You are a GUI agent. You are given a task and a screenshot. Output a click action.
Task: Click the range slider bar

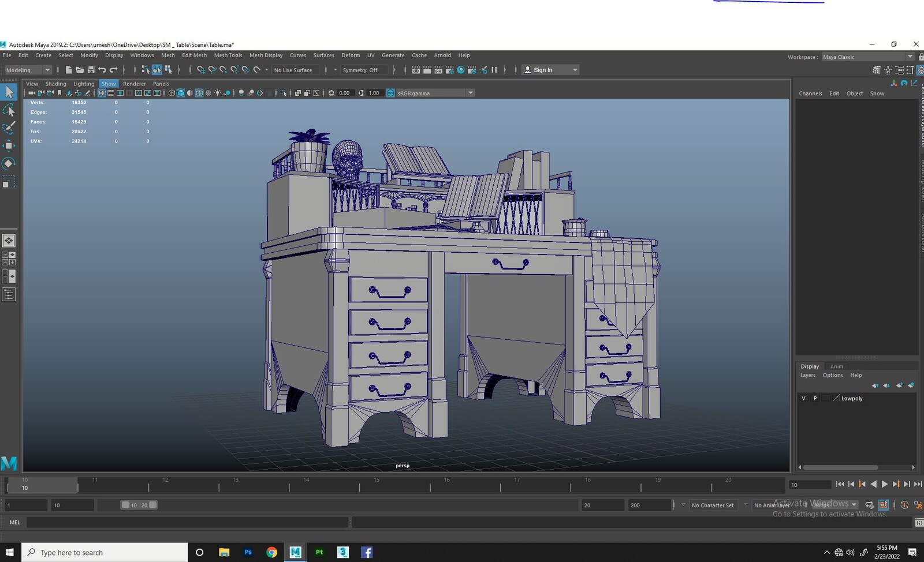click(139, 505)
